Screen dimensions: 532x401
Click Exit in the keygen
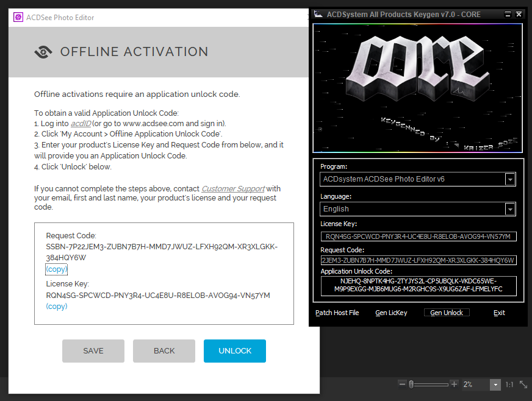[499, 313]
